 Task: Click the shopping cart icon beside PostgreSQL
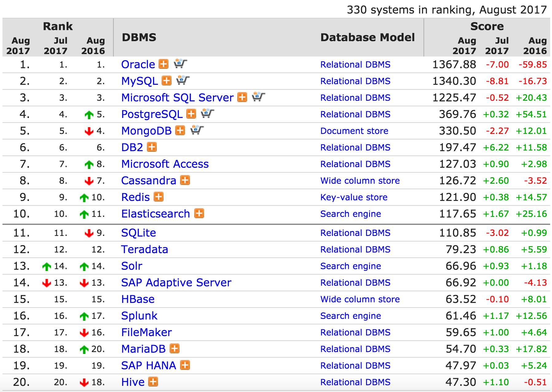(207, 113)
